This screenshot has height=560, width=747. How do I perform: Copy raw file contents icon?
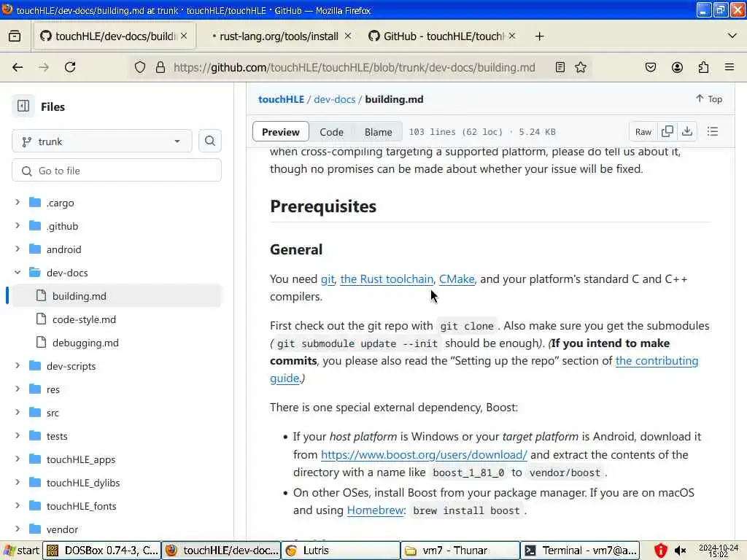[667, 131]
